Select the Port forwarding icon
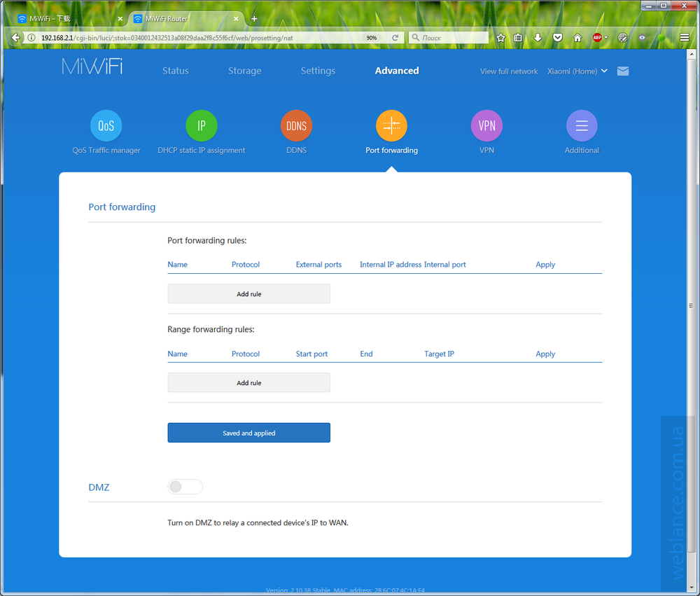700x596 pixels. point(391,125)
